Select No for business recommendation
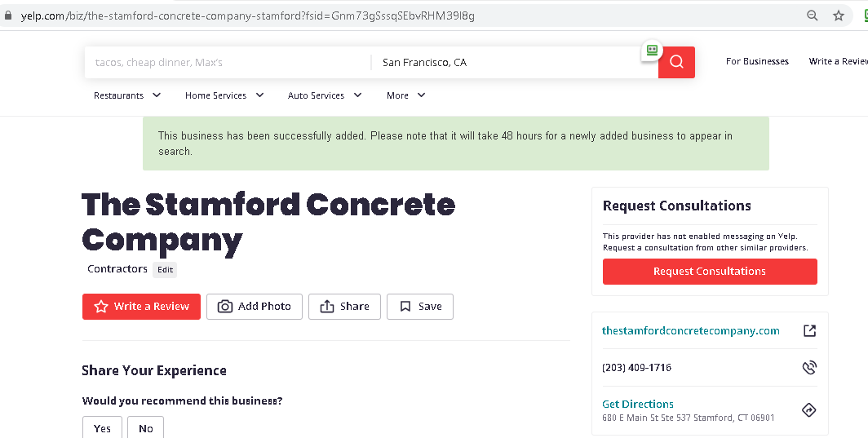 [x=145, y=428]
